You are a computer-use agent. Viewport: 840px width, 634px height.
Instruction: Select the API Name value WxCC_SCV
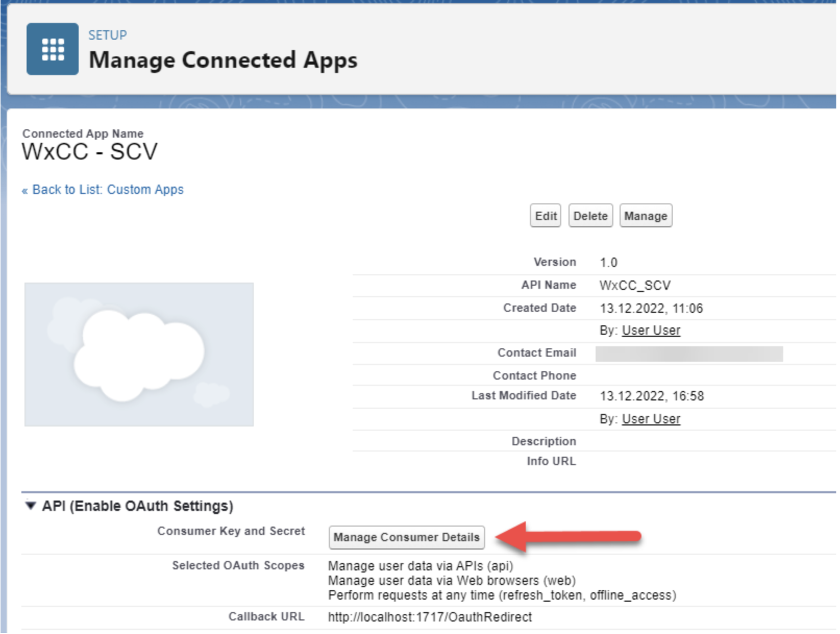click(635, 286)
